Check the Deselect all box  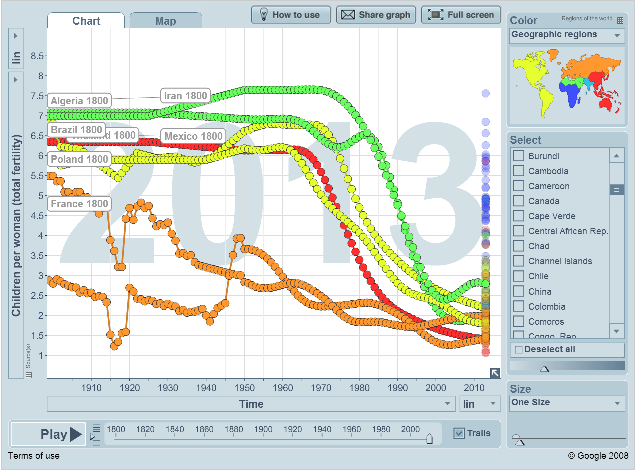(518, 349)
